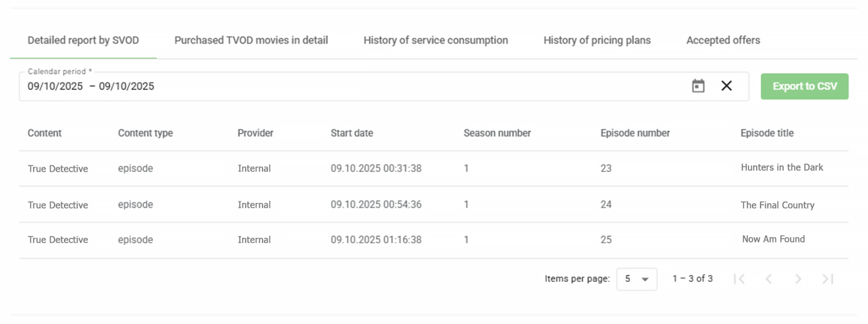The height and width of the screenshot is (324, 868).
Task: Select Detailed report by SVOD tab
Action: 83,40
